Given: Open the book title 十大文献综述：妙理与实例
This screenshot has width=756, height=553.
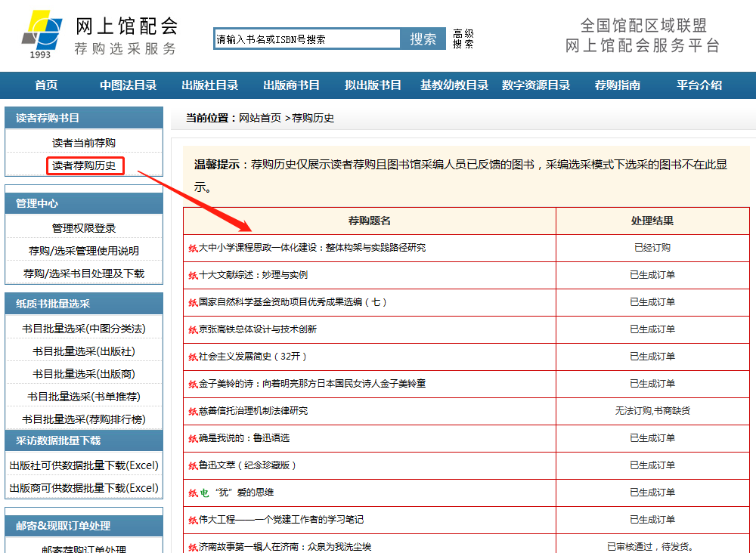Looking at the screenshot, I should tap(253, 275).
